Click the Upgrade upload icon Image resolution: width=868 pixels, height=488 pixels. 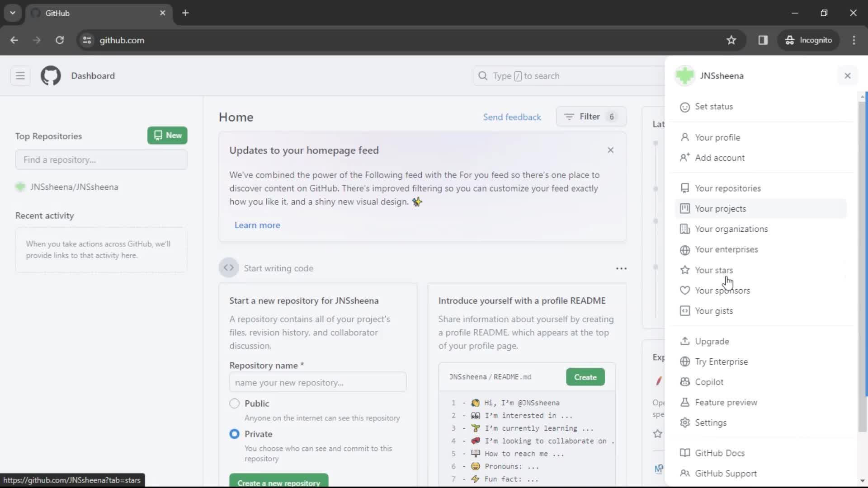(685, 341)
